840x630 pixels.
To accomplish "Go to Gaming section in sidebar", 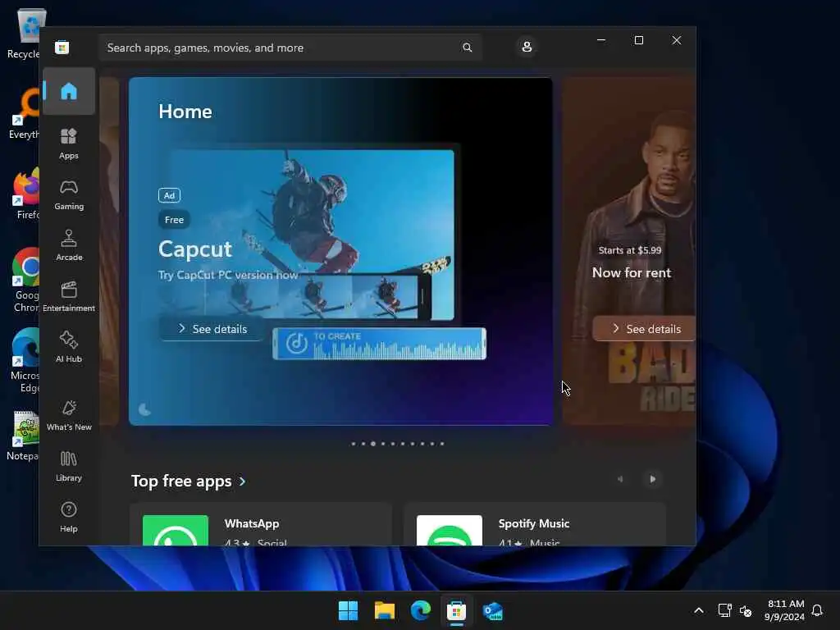I will tap(69, 194).
